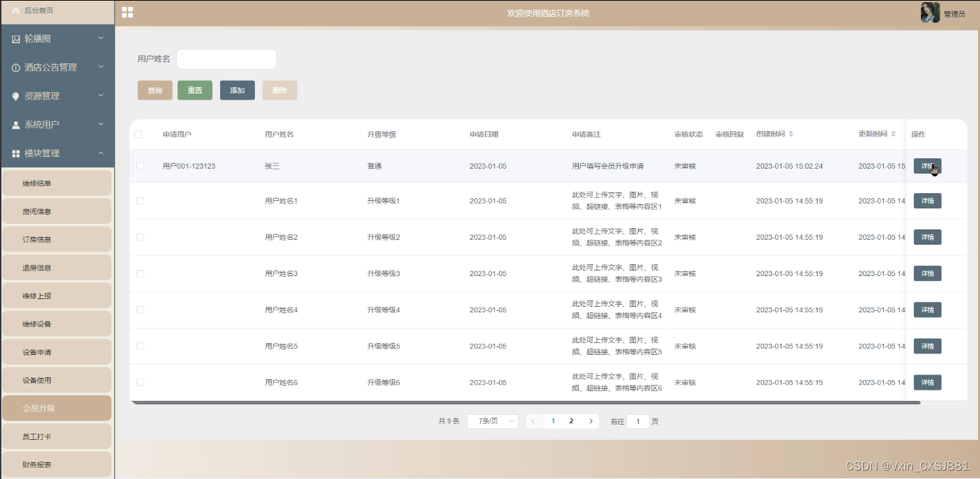The width and height of the screenshot is (980, 479).
Task: Open 详情 for the 用户姓名1 row
Action: [928, 201]
